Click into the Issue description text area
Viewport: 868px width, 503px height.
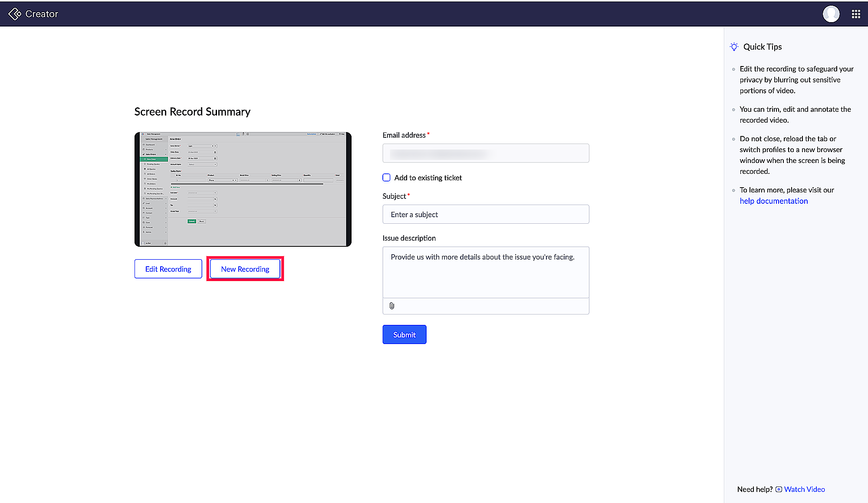point(485,272)
